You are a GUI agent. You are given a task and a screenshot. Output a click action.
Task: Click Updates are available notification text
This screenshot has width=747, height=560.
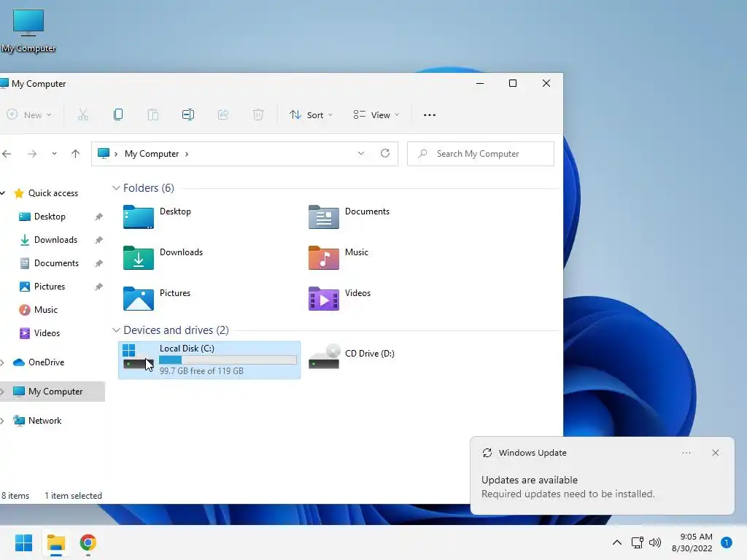(x=530, y=480)
